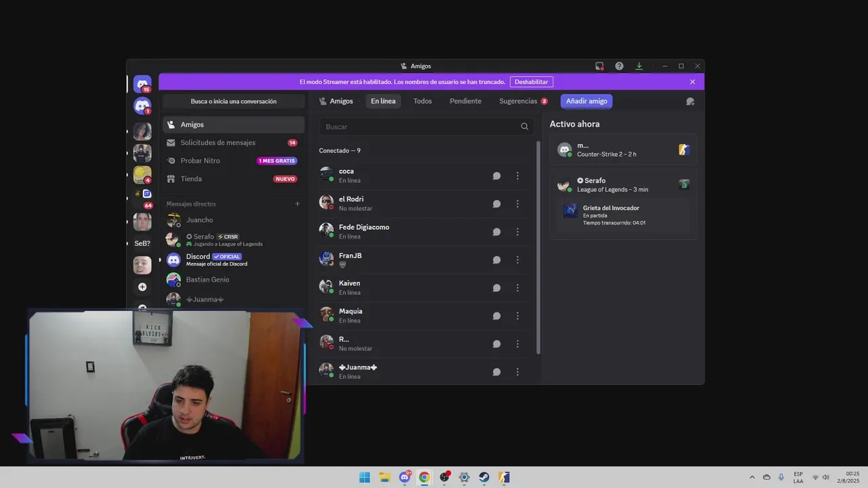Switch to the Todos tab
The width and height of the screenshot is (868, 488).
pos(422,101)
